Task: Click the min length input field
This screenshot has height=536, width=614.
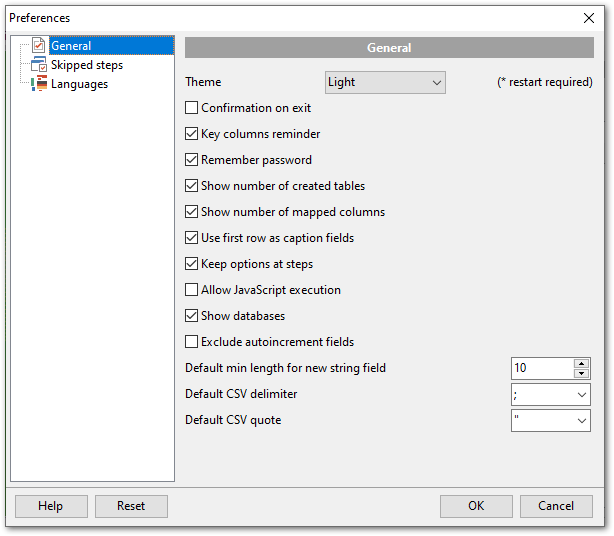Action: (x=541, y=369)
